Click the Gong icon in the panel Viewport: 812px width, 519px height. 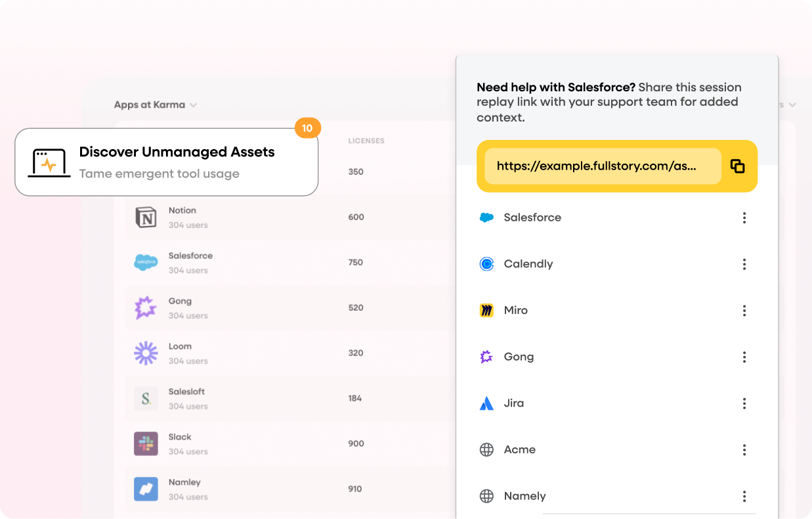(486, 357)
